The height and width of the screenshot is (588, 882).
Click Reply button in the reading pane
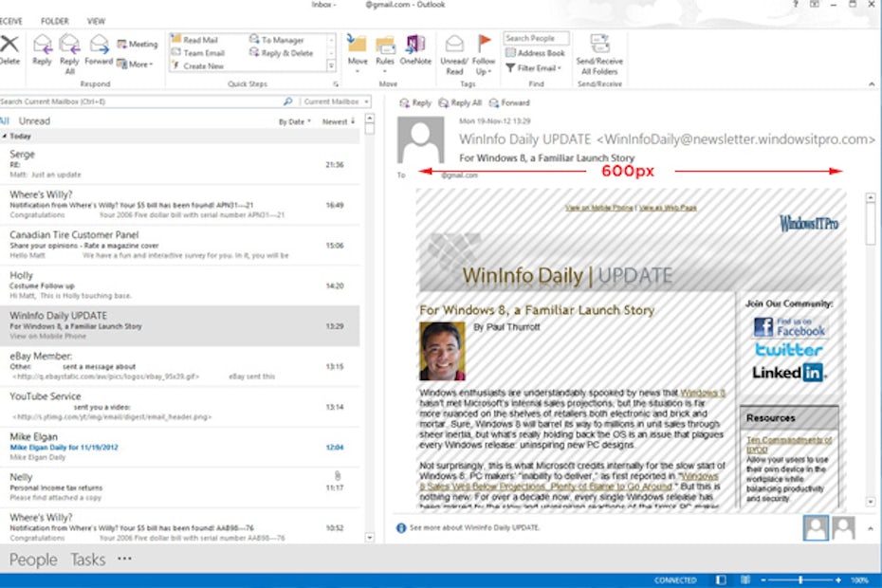tap(415, 102)
